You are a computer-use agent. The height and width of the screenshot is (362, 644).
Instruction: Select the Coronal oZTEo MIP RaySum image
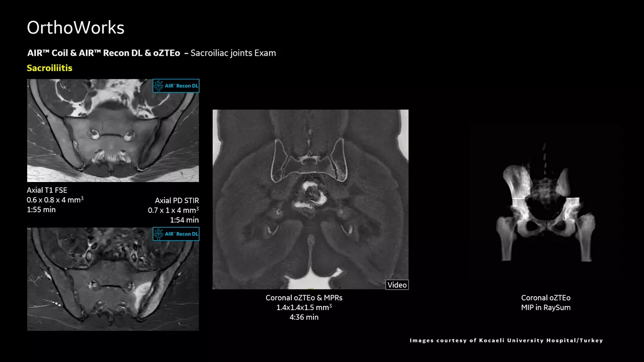546,201
